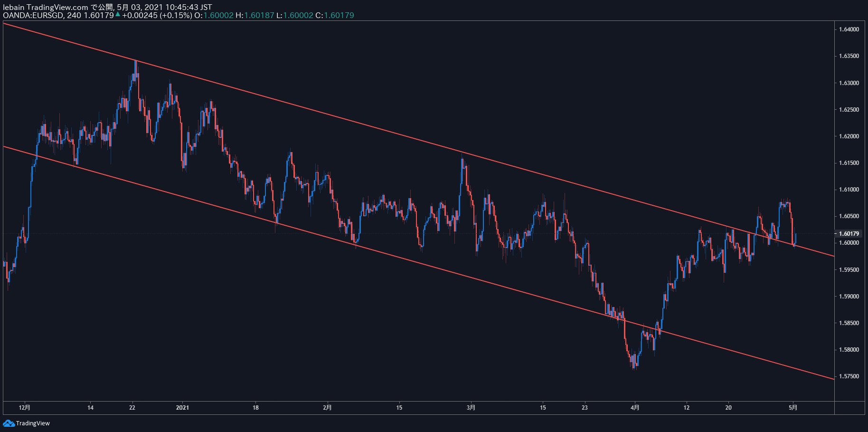Click the current price label 1.60179 on axis

[849, 233]
